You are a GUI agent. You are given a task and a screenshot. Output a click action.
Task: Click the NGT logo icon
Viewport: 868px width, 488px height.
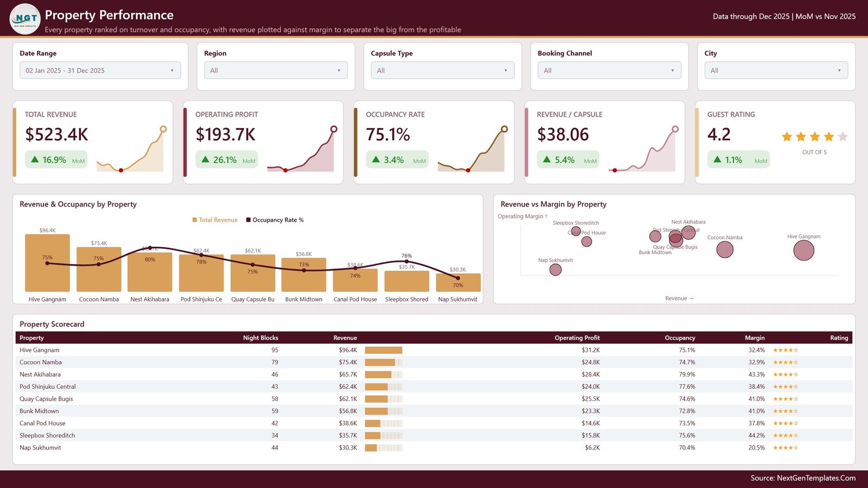click(x=25, y=19)
